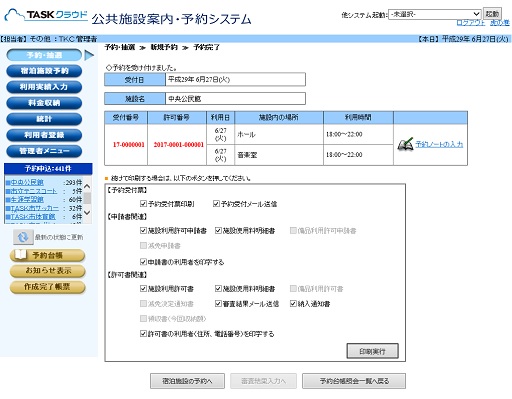
Task: Open the 利用者登録 menu
Action: (44, 135)
